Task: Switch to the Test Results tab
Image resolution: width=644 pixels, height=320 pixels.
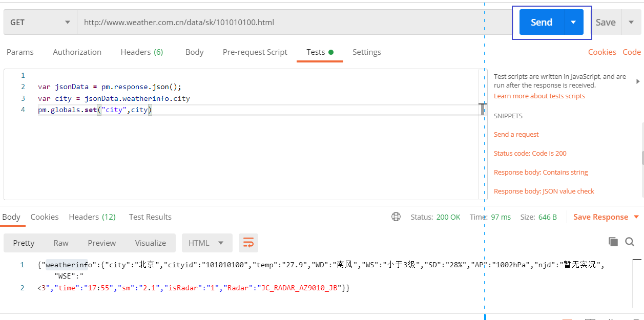Action: [x=150, y=217]
